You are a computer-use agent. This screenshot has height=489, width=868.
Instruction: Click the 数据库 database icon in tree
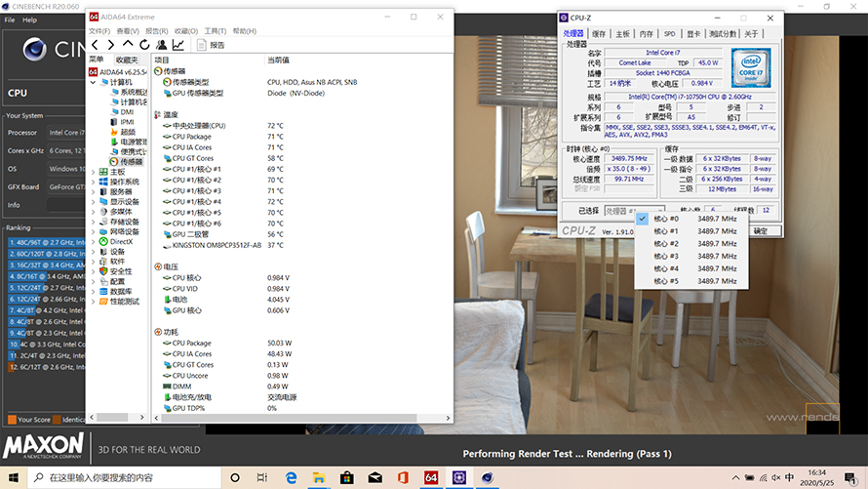click(x=103, y=291)
